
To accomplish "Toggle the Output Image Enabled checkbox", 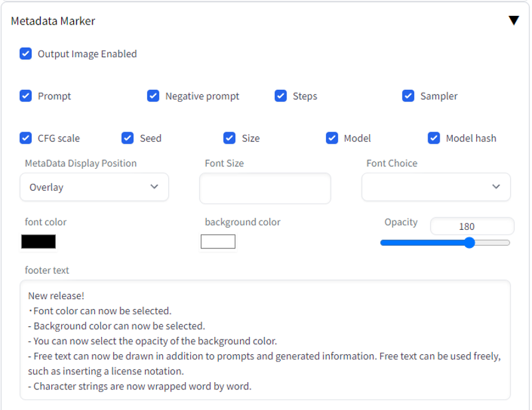I will pyautogui.click(x=25, y=54).
